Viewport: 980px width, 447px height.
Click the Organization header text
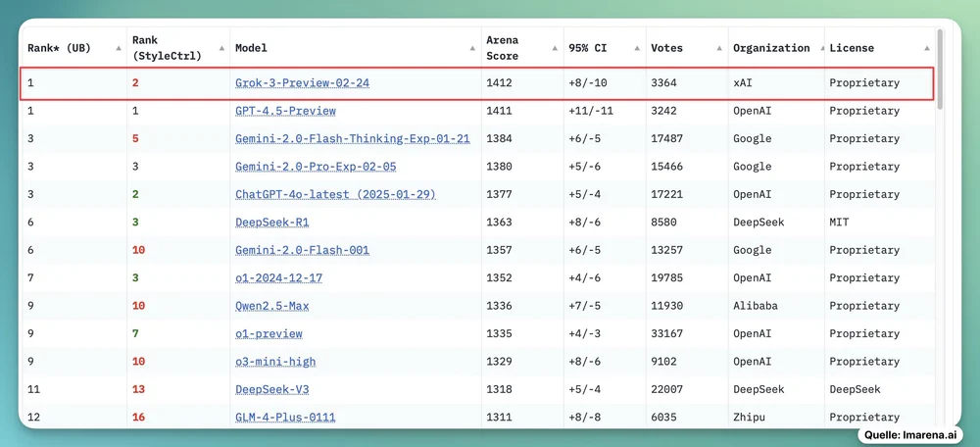(x=771, y=48)
